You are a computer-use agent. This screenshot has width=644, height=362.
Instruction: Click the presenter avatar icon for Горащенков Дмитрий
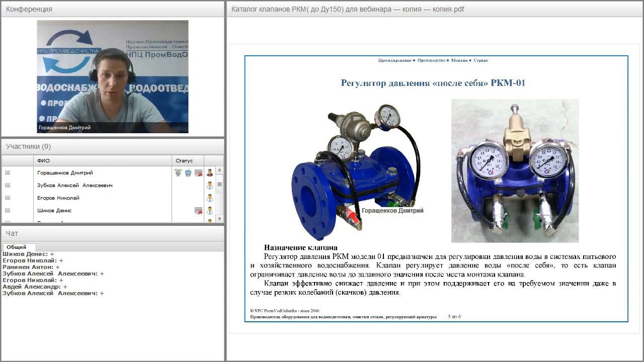pyautogui.click(x=210, y=172)
